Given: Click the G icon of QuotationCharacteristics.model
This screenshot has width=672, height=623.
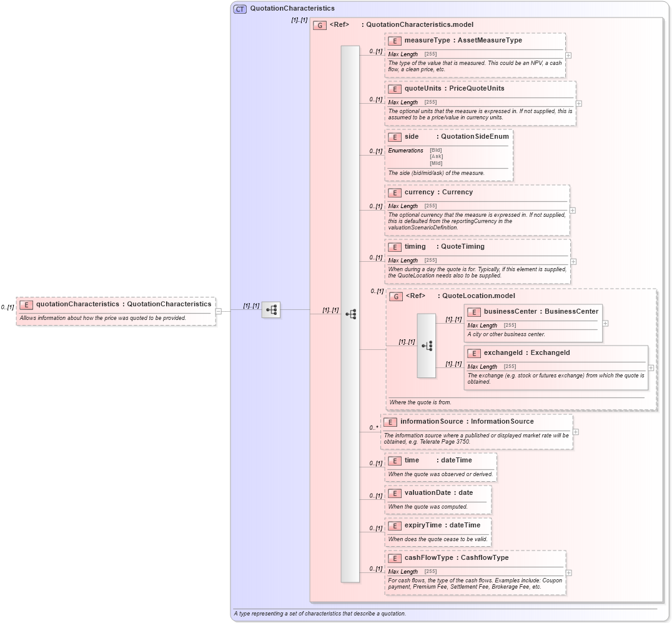Looking at the screenshot, I should [320, 25].
